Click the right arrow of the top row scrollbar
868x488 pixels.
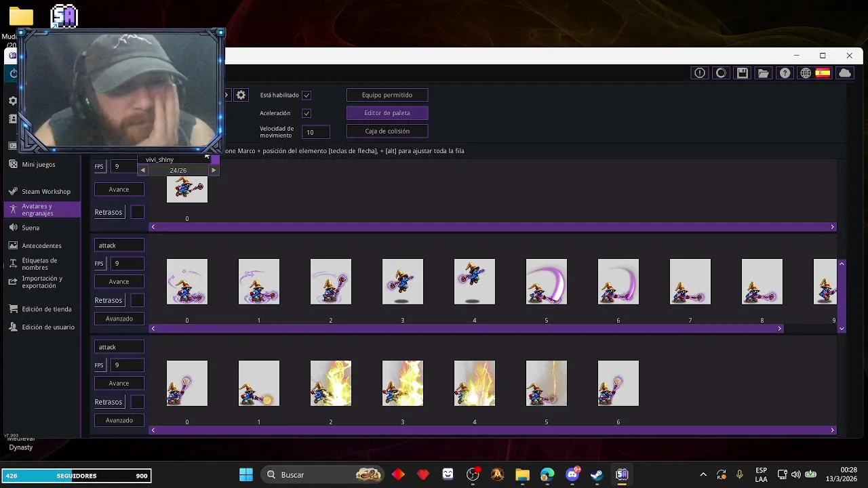[x=832, y=227]
